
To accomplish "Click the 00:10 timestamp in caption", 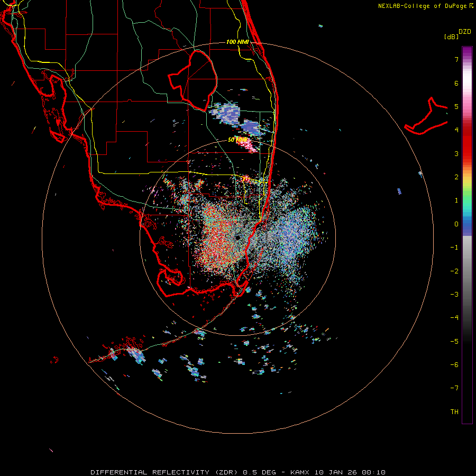I will click(374, 472).
